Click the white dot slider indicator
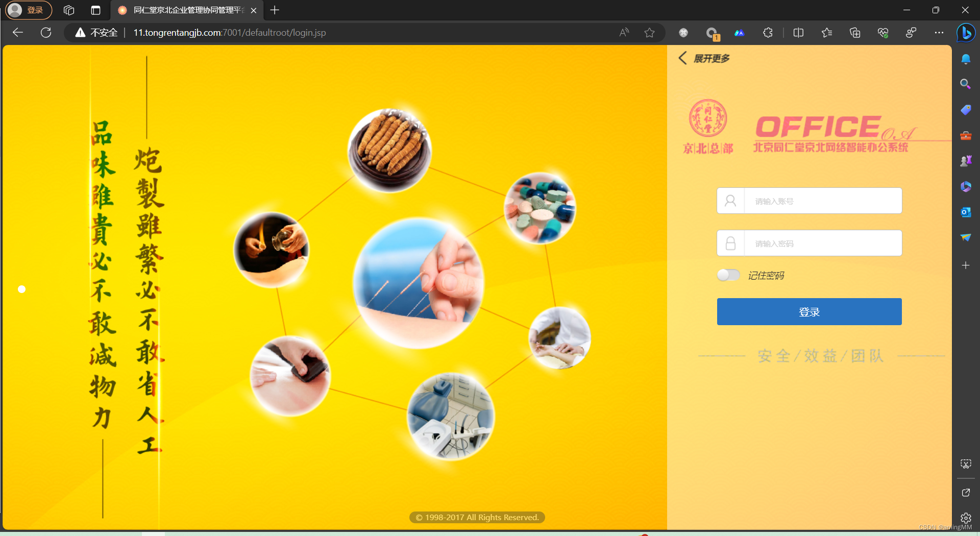Viewport: 980px width, 536px height. tap(21, 289)
